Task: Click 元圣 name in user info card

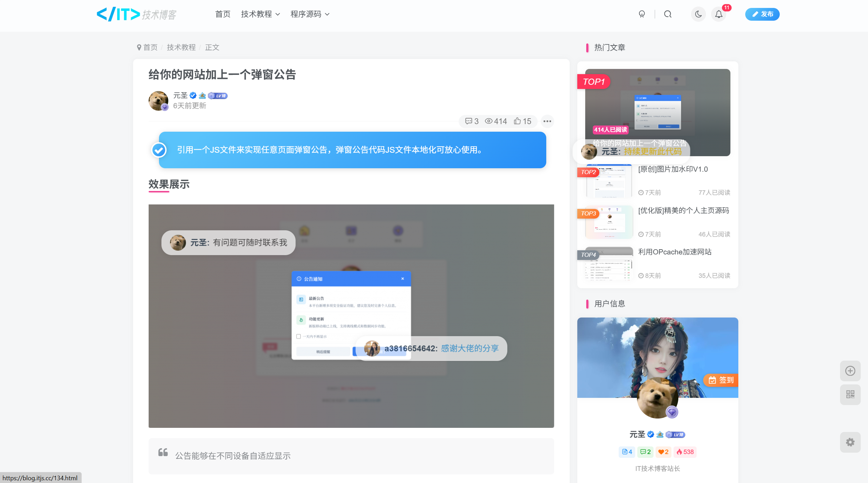Action: [x=637, y=434]
